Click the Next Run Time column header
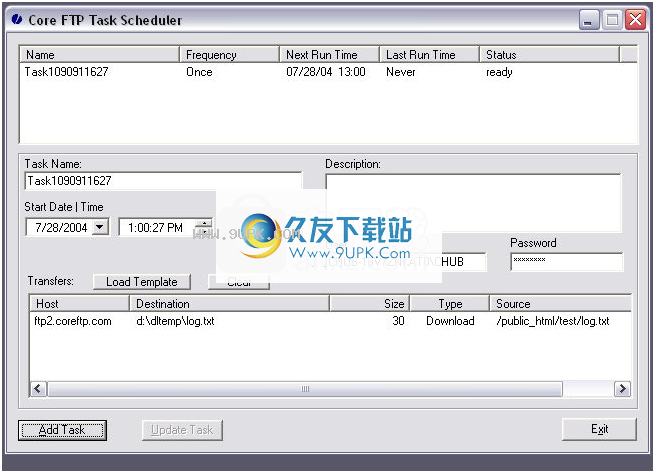The height and width of the screenshot is (473, 658). tap(329, 55)
